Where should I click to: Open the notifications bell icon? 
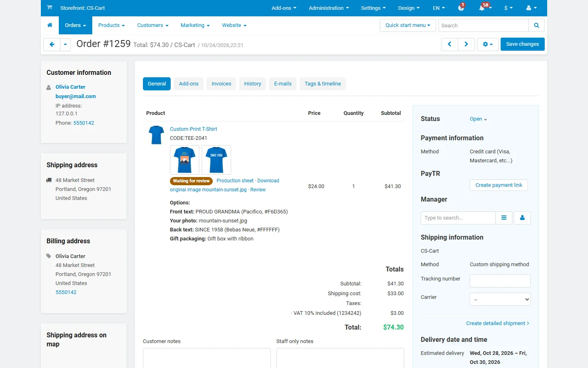(483, 8)
